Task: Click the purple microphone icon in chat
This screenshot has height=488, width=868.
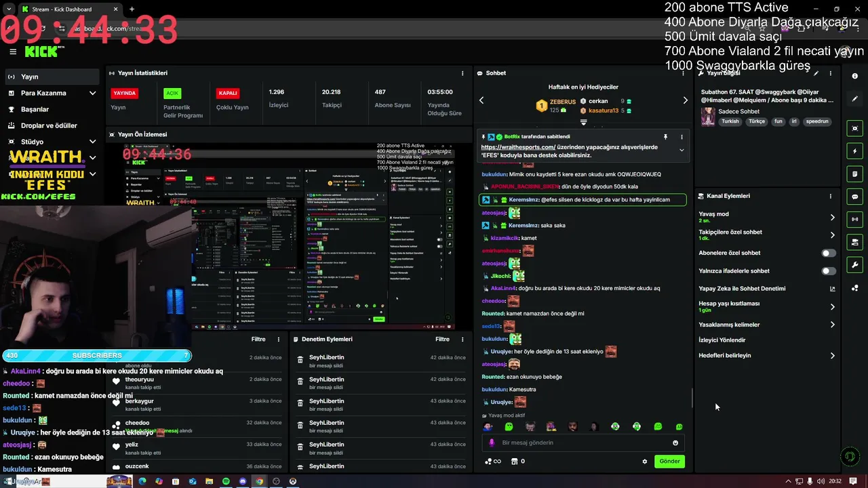Action: click(x=492, y=443)
